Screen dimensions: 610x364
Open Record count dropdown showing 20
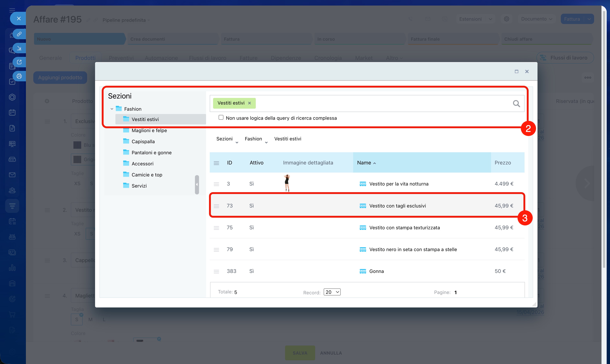click(332, 292)
